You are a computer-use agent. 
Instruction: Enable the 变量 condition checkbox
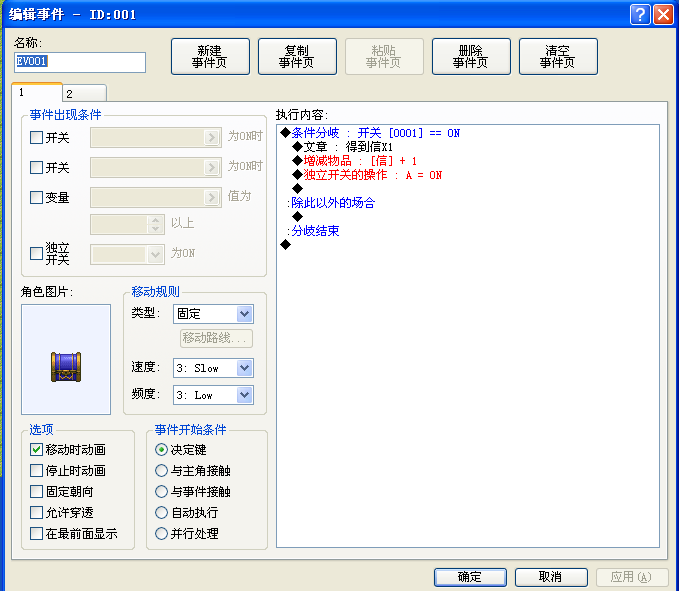pyautogui.click(x=36, y=197)
